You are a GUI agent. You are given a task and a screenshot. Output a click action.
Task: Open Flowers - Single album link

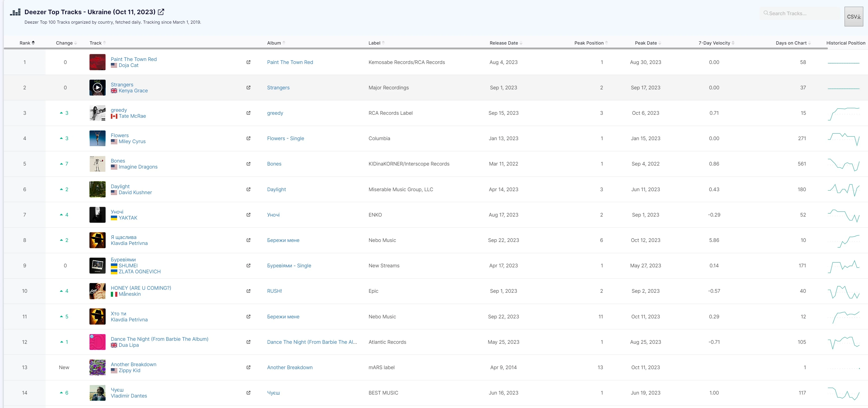tap(286, 138)
